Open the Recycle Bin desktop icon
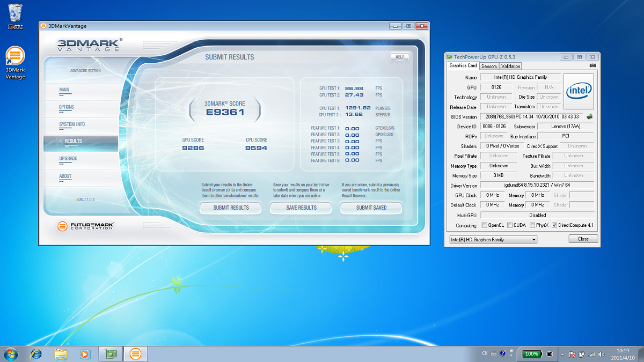 tap(15, 16)
